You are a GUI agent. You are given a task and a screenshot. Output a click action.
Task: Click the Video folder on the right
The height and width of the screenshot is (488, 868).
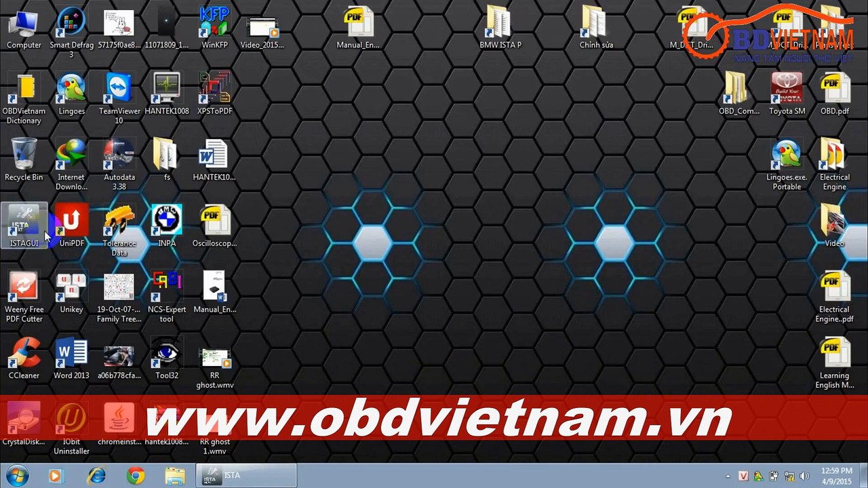tap(835, 226)
